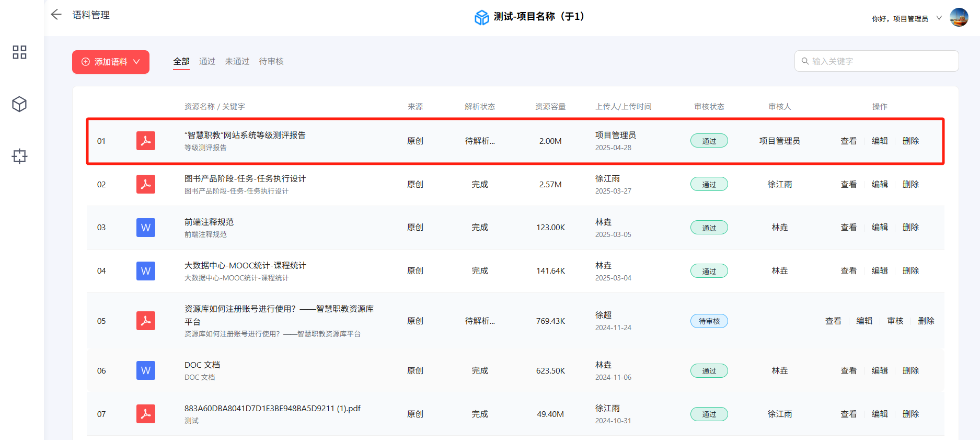Click the crop-frame icon in left sidebar

[x=19, y=156]
